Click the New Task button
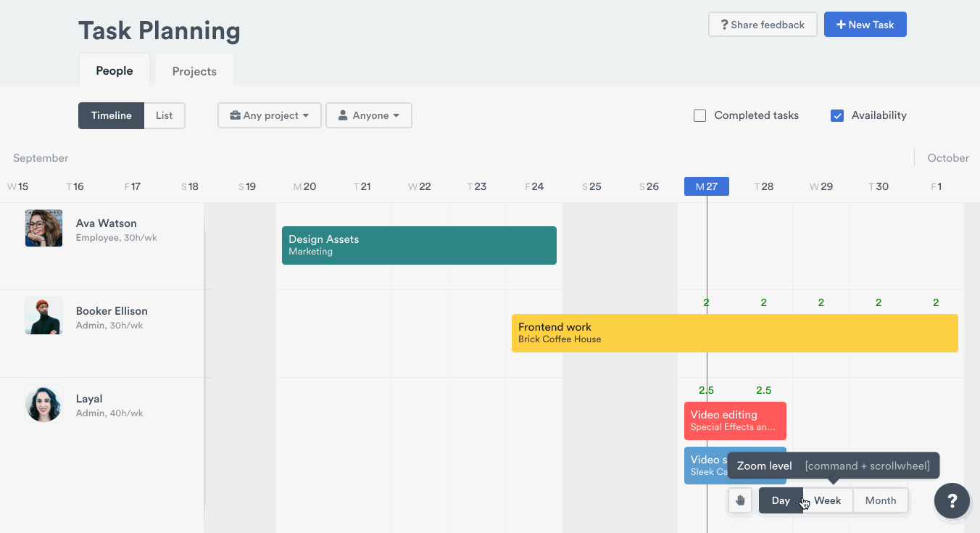Screen dimensions: 980x533 (865, 25)
